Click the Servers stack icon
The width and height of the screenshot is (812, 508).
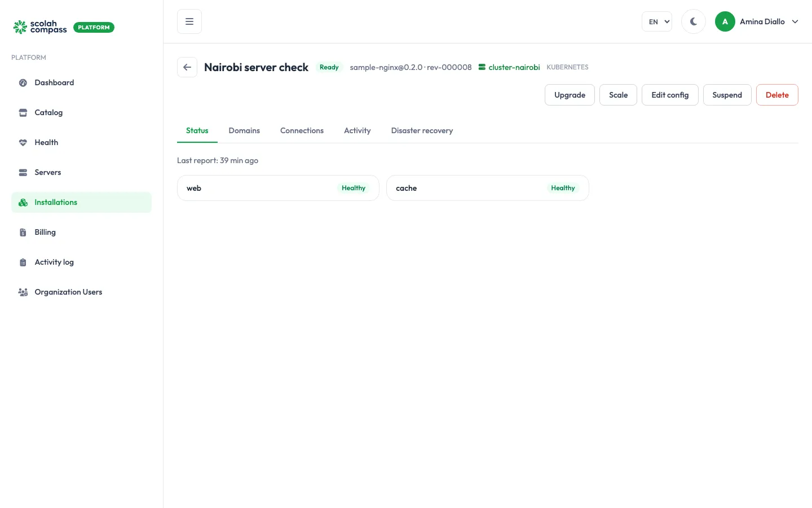[x=23, y=173]
